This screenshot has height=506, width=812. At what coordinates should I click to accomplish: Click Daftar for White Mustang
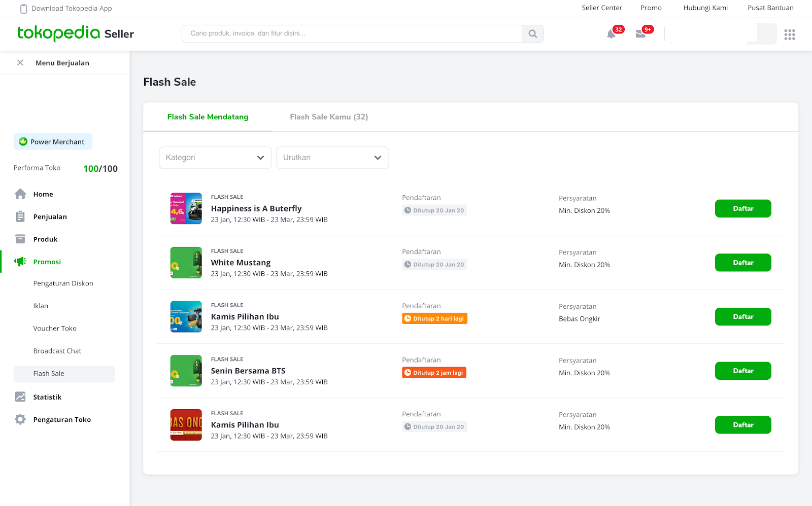point(743,263)
